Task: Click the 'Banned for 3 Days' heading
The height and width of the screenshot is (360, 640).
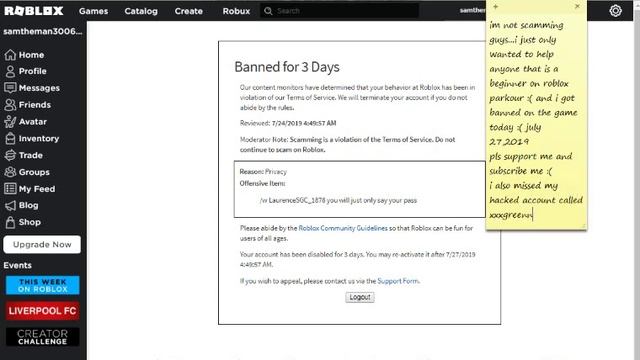Action: (287, 67)
